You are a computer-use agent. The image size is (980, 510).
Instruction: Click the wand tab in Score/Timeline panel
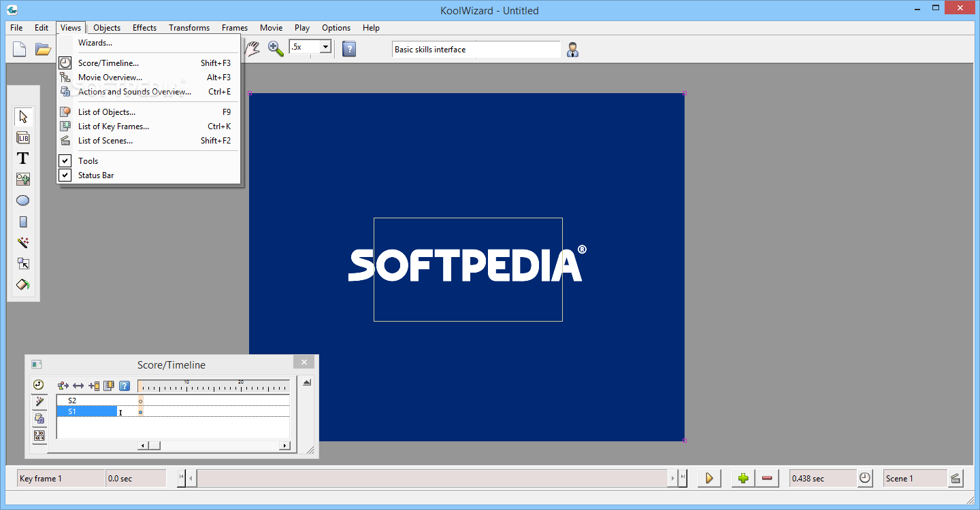[x=39, y=402]
